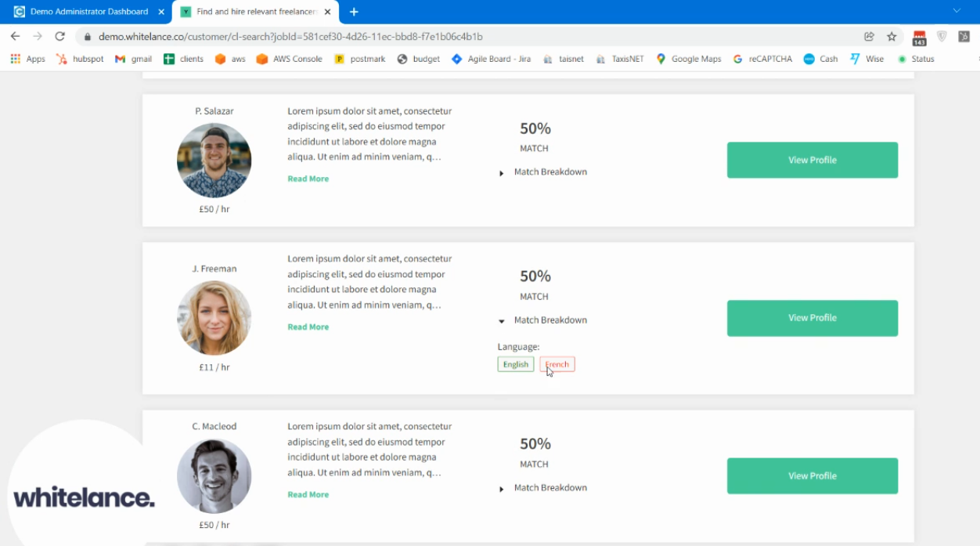
Task: Click the Language: label
Action: [x=518, y=347]
